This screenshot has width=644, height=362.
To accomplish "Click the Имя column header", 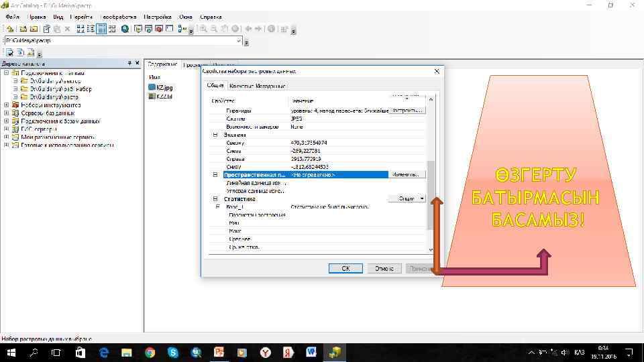I will [154, 77].
